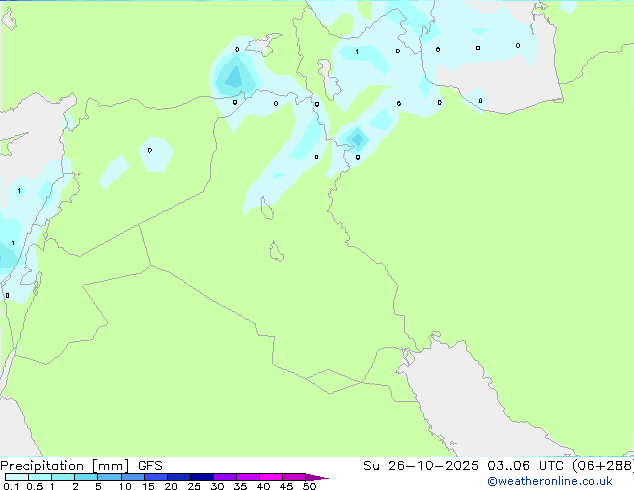634x490 pixels.
Task: Click the '15' legend scale value
Action: pyautogui.click(x=148, y=486)
